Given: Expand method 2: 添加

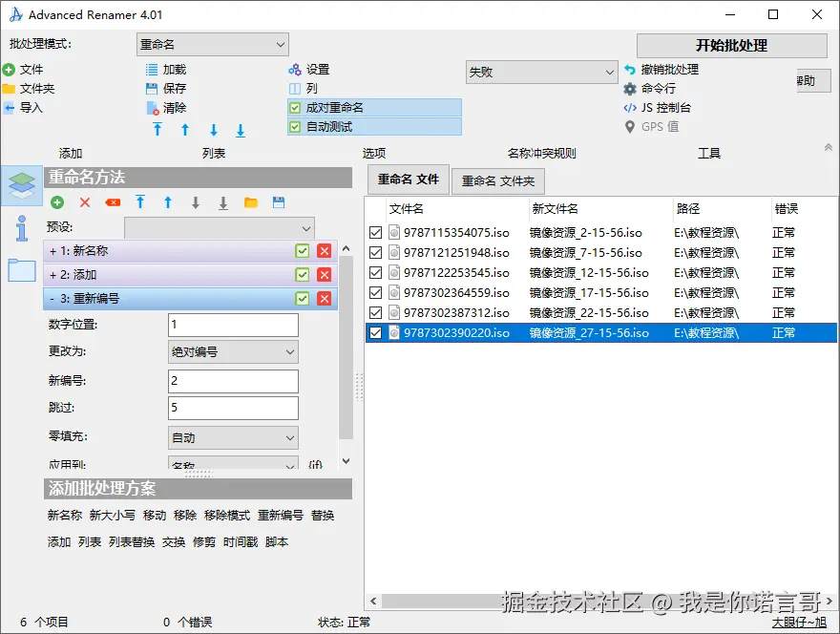Looking at the screenshot, I should pyautogui.click(x=52, y=276).
